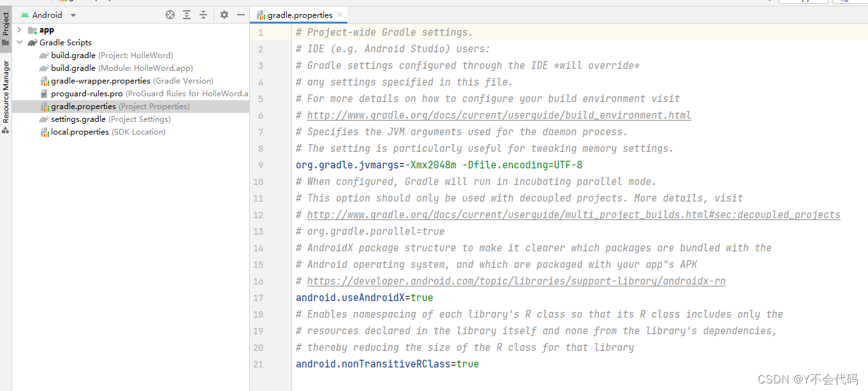Open the multi_project_builds.html link

click(x=574, y=215)
